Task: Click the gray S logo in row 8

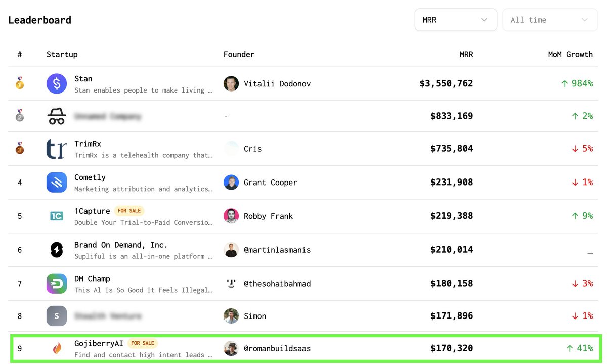Action: pyautogui.click(x=57, y=316)
